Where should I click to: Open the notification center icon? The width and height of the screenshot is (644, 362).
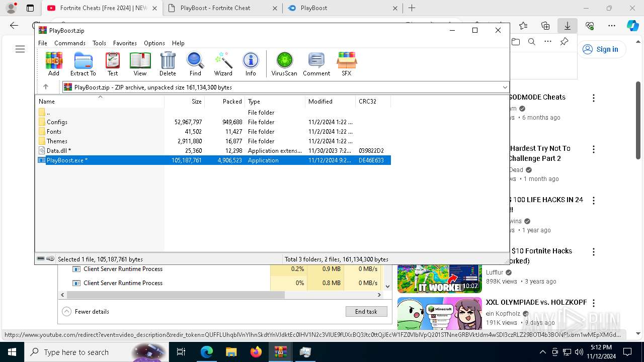pos(627,352)
